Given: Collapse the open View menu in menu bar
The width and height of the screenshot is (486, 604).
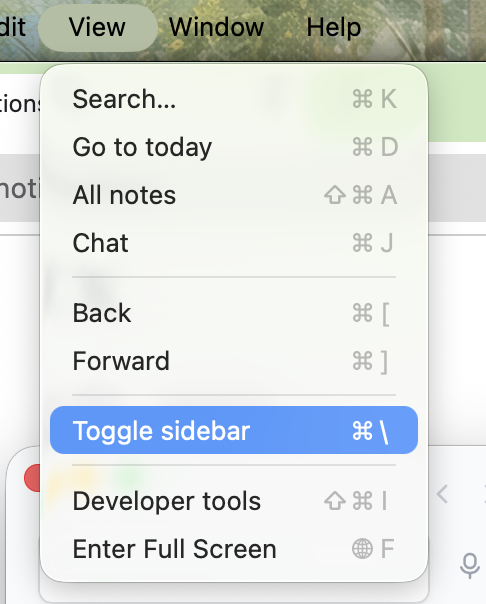Looking at the screenshot, I should [x=97, y=27].
